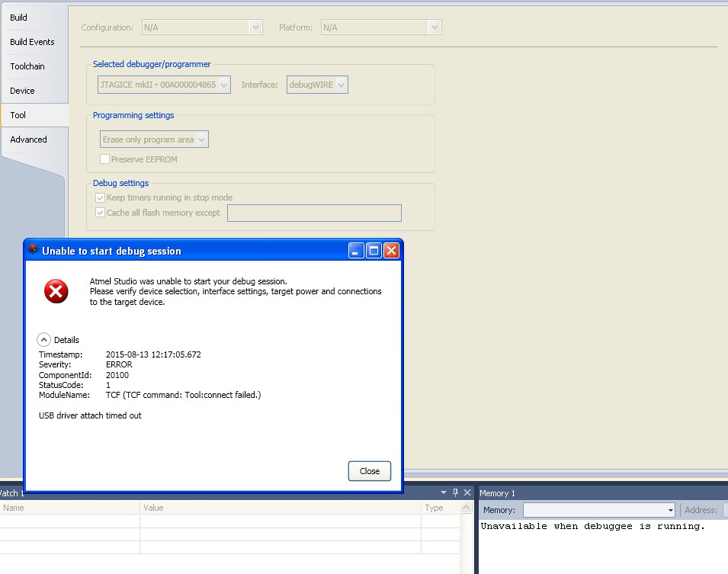Disable Keep timers running in stop mode
Viewport: 728px width, 574px height.
(100, 197)
